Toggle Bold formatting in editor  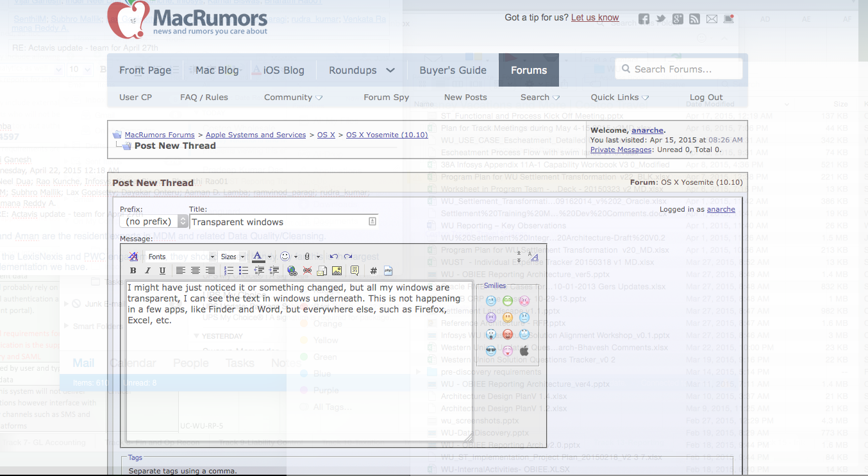coord(133,271)
